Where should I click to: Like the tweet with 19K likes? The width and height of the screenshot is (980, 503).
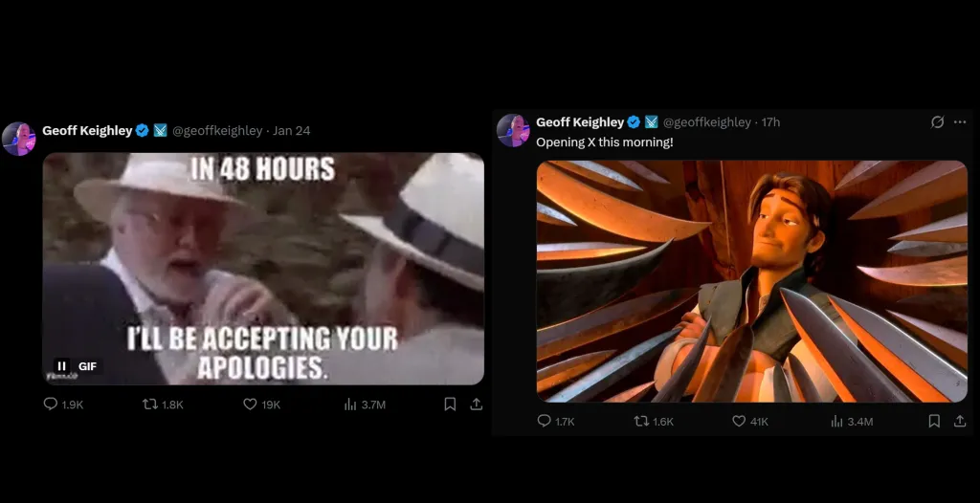(x=262, y=405)
